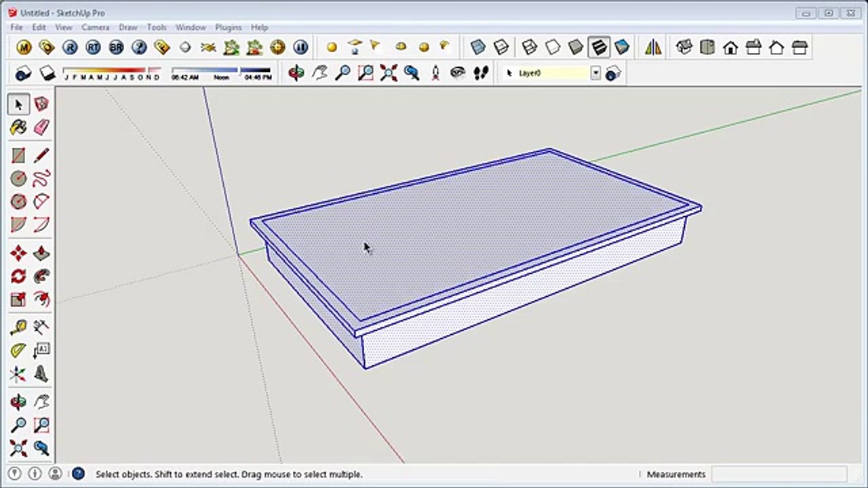Select the Rotate tool
Viewport: 868px width, 488px height.
[x=18, y=276]
